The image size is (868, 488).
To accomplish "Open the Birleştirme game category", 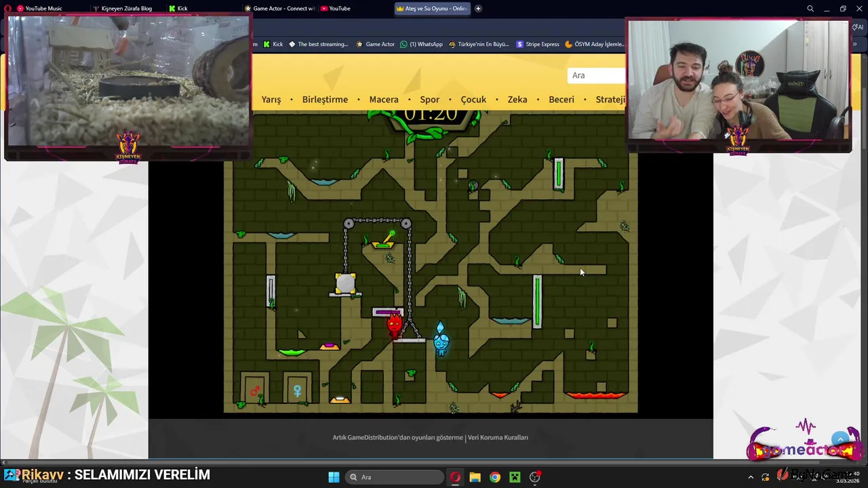I will tap(325, 100).
